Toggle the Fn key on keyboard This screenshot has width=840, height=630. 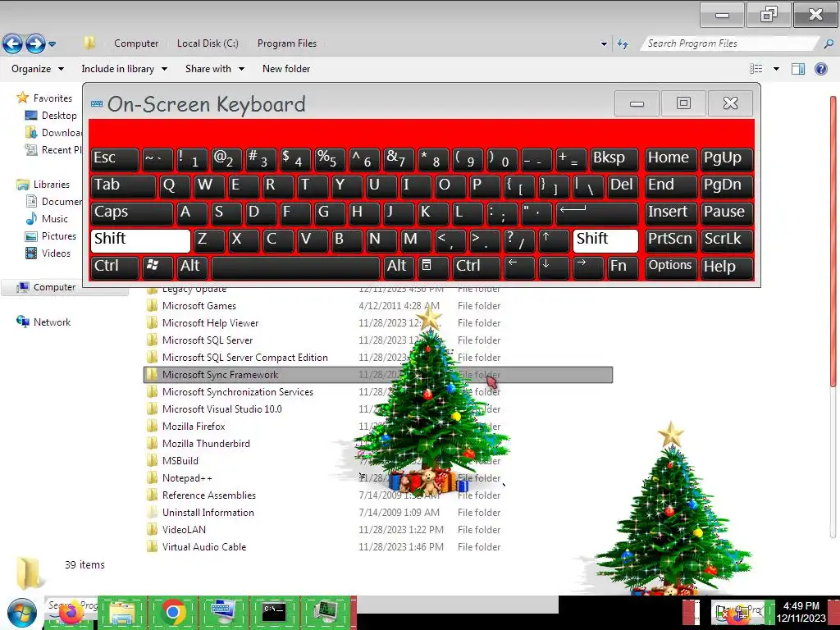pos(623,267)
